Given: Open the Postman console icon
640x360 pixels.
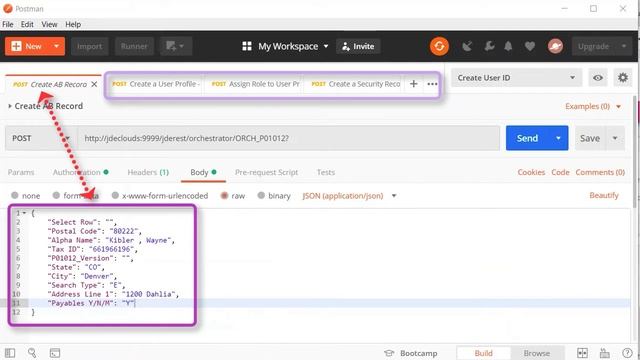Looking at the screenshot, I should 55,353.
